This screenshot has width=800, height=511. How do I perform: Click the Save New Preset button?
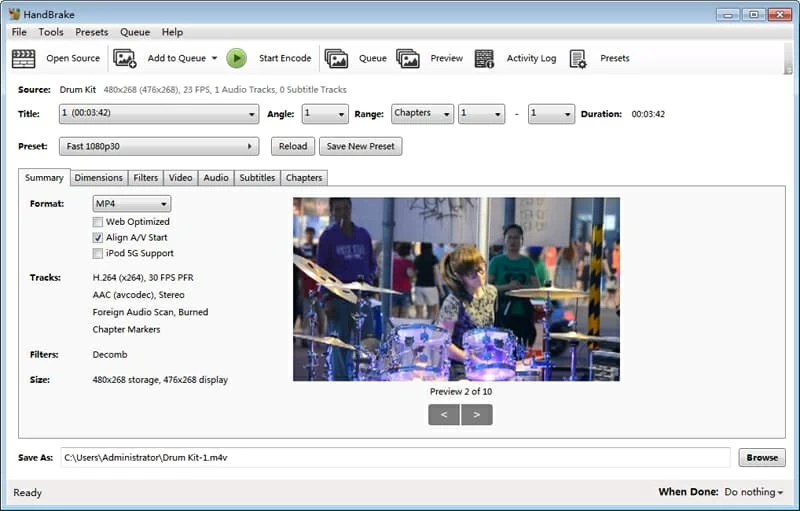[x=360, y=146]
